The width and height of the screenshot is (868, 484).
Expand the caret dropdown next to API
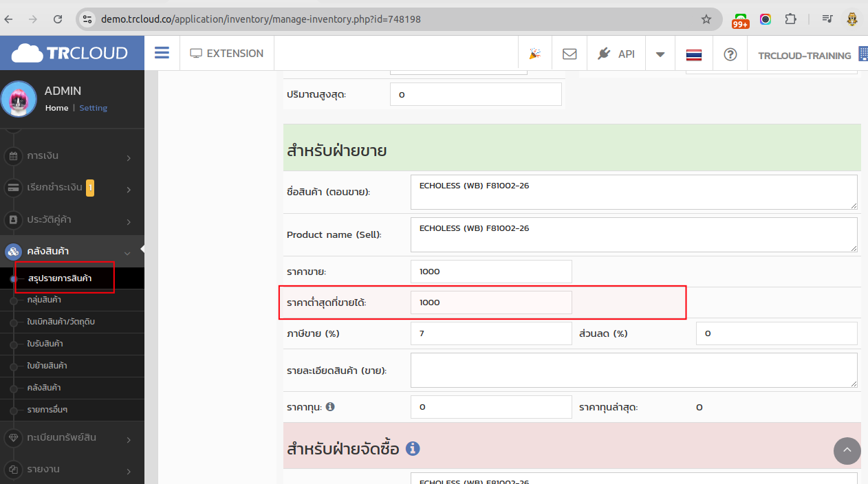click(660, 54)
